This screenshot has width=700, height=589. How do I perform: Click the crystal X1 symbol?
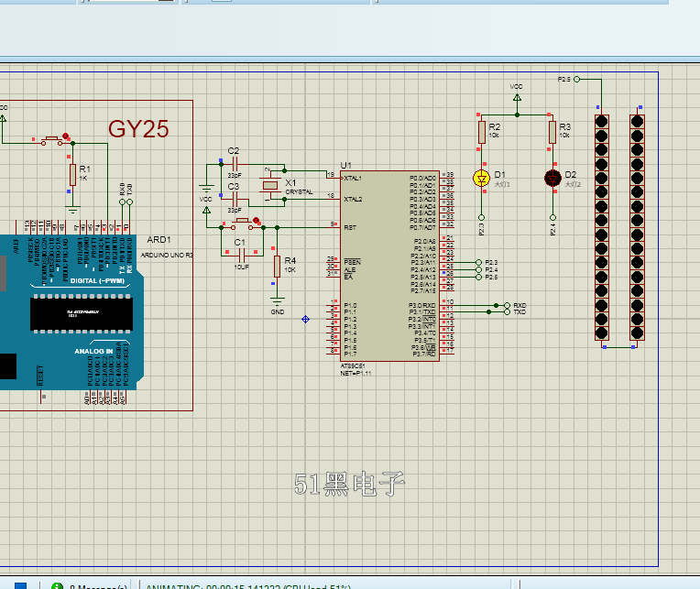point(270,186)
